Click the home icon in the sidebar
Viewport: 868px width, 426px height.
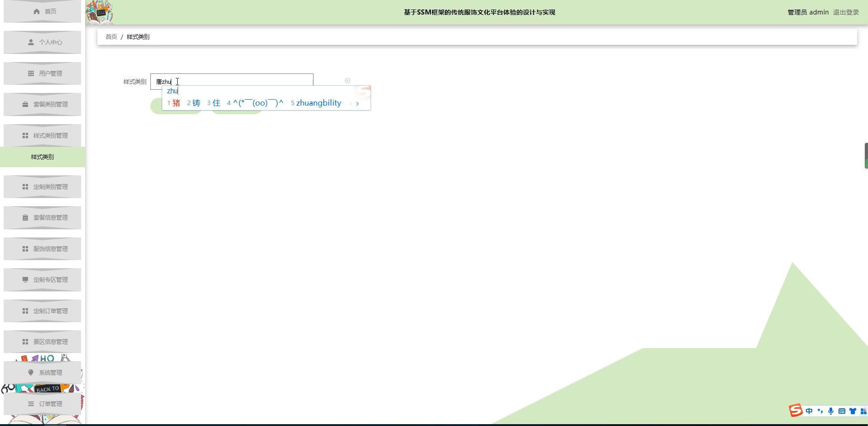coord(37,11)
